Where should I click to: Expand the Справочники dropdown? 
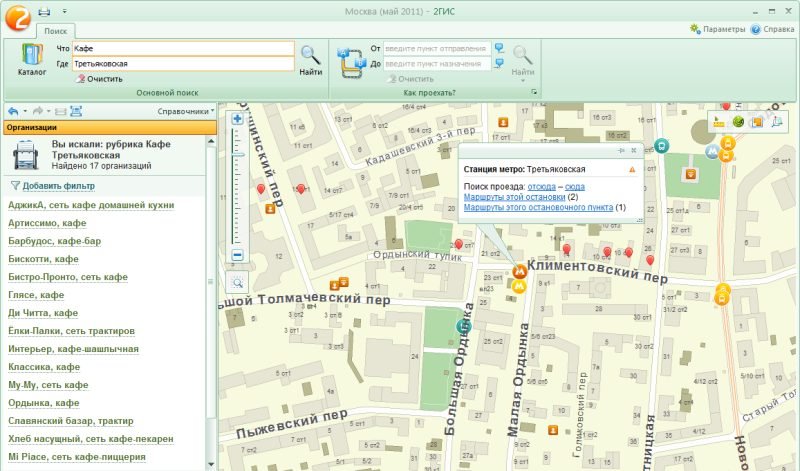tap(185, 111)
